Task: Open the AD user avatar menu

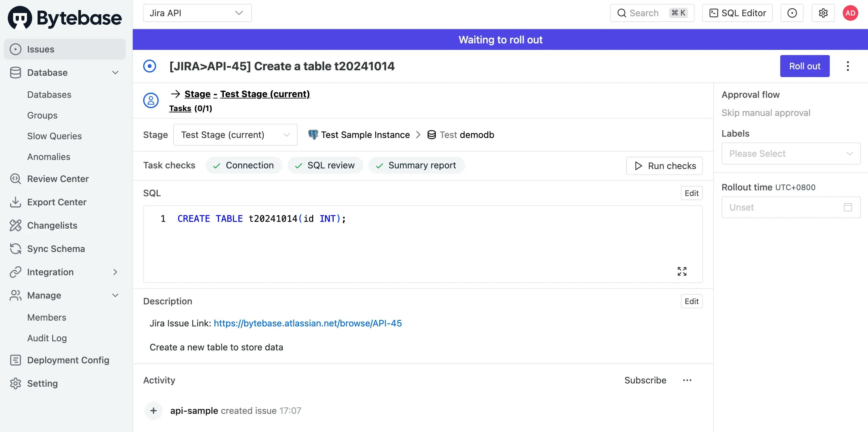Action: tap(850, 13)
